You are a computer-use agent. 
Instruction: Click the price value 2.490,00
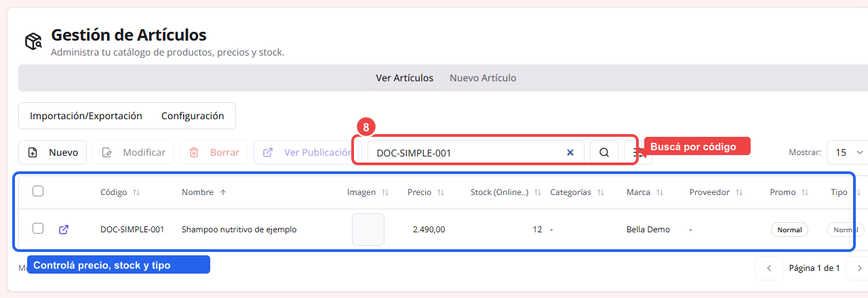click(429, 230)
